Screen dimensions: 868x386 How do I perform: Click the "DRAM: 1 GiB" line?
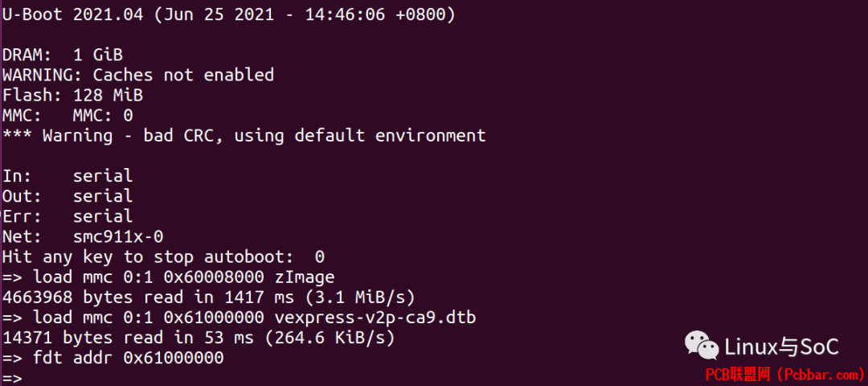pyautogui.click(x=63, y=55)
